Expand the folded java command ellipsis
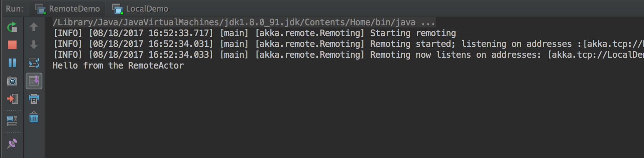 tap(428, 22)
